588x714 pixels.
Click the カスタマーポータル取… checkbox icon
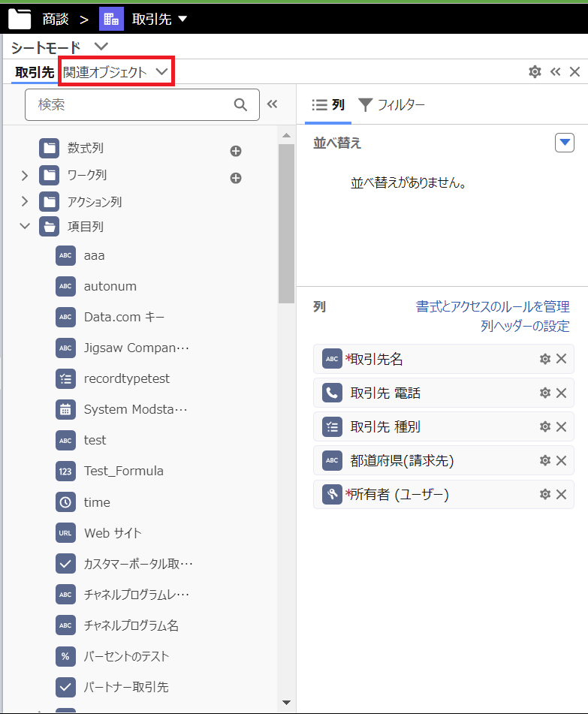click(x=65, y=564)
